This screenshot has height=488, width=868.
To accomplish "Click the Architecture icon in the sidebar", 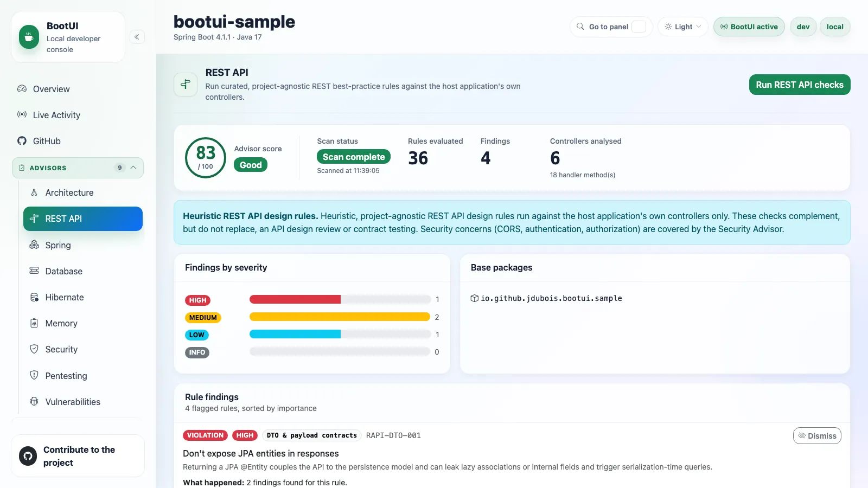I will 34,192.
